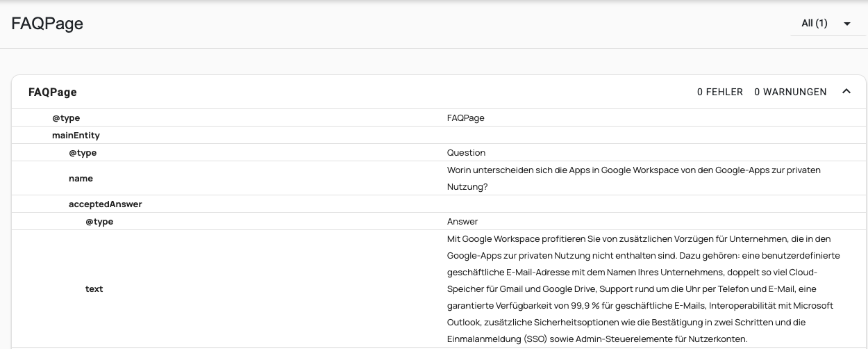Select the value FAQPage in @type row

(x=466, y=118)
